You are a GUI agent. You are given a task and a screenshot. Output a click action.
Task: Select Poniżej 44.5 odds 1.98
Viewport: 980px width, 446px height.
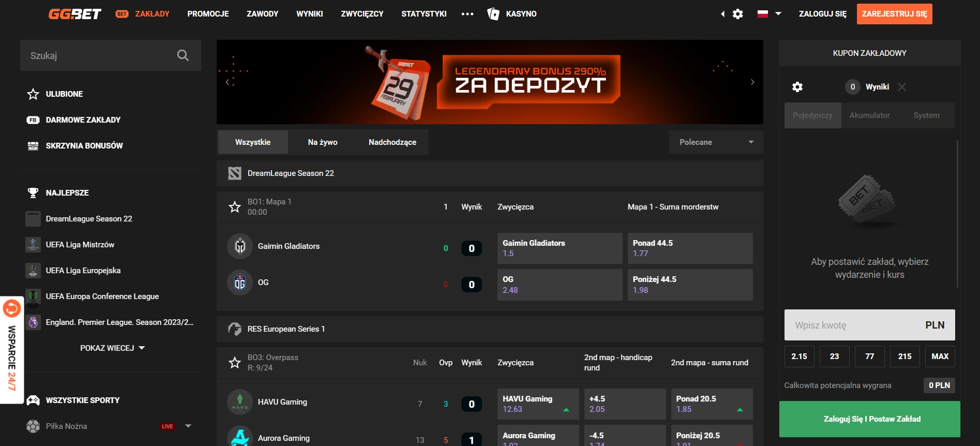click(690, 285)
